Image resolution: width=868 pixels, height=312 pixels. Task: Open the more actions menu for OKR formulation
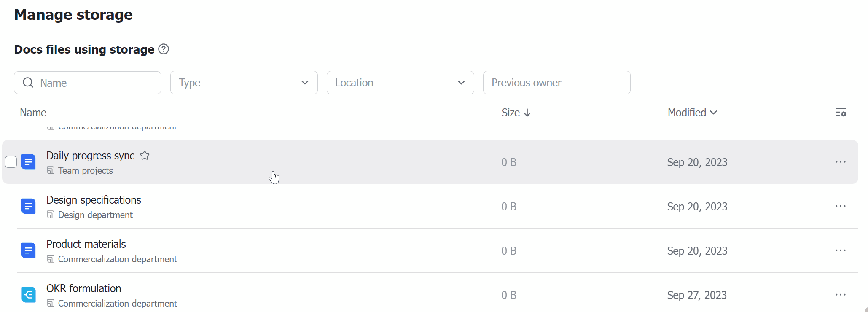840,295
